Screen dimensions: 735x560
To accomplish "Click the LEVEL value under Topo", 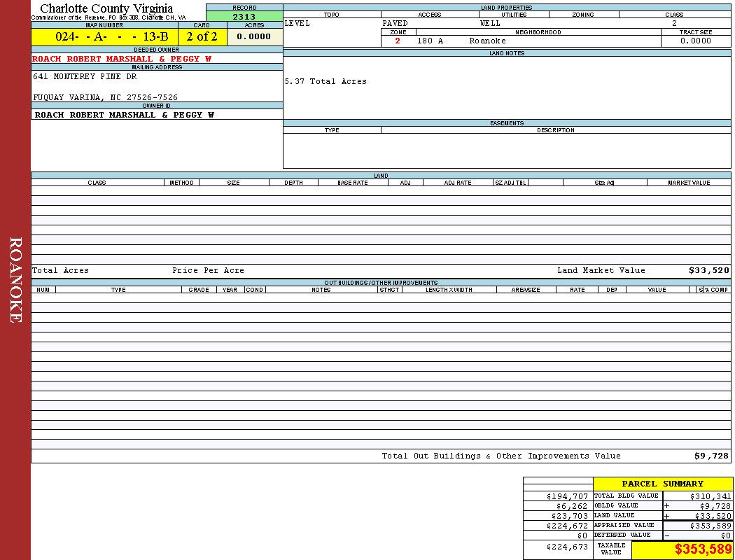I will [x=297, y=23].
